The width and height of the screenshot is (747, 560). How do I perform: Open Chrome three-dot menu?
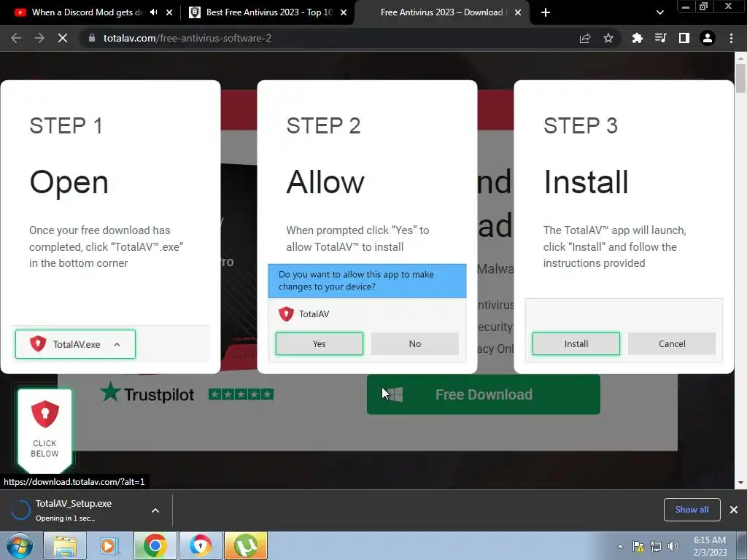pos(731,38)
